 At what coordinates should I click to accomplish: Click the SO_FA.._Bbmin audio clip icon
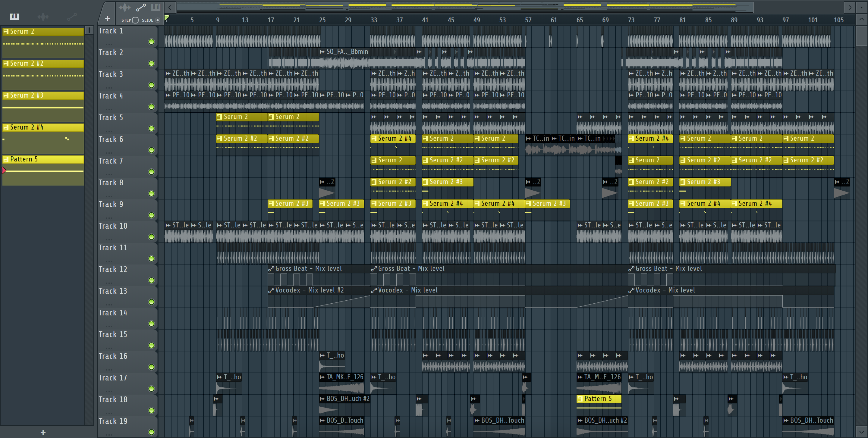click(322, 52)
